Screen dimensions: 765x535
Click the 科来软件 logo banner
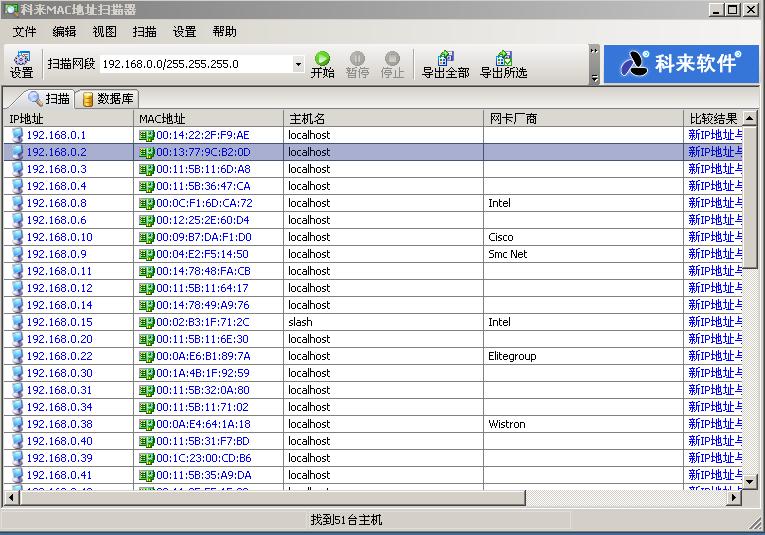[681, 64]
